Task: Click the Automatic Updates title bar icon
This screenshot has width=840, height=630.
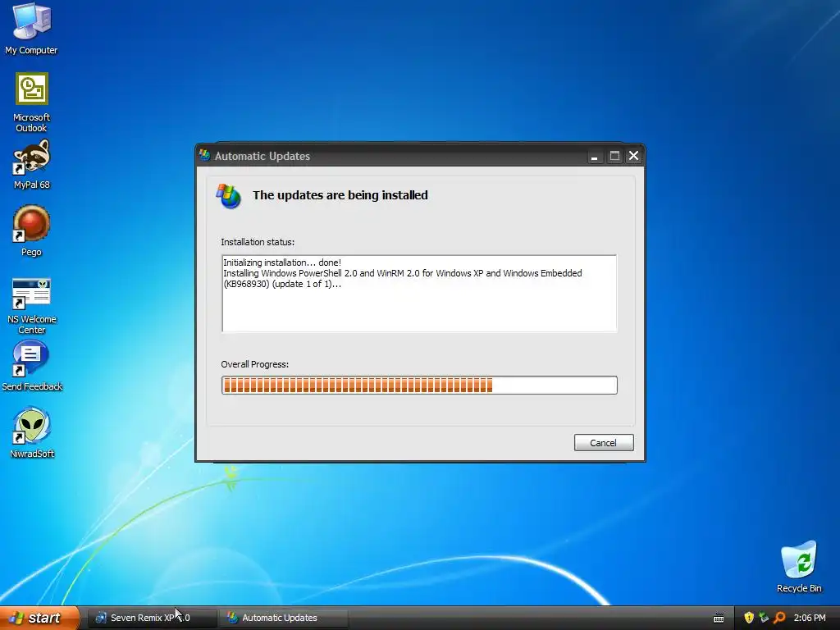Action: click(x=204, y=155)
